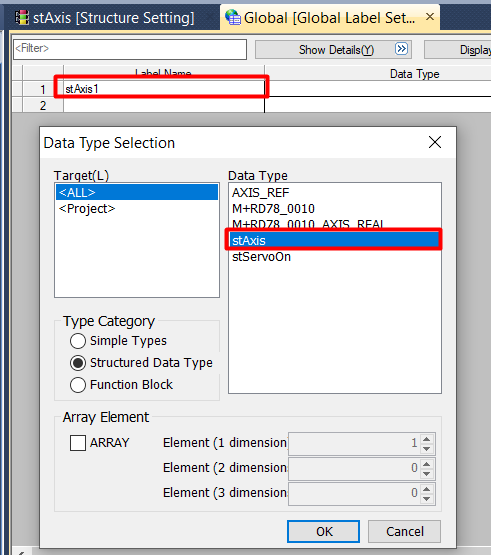Close the Data Type Selection dialog

tap(435, 142)
